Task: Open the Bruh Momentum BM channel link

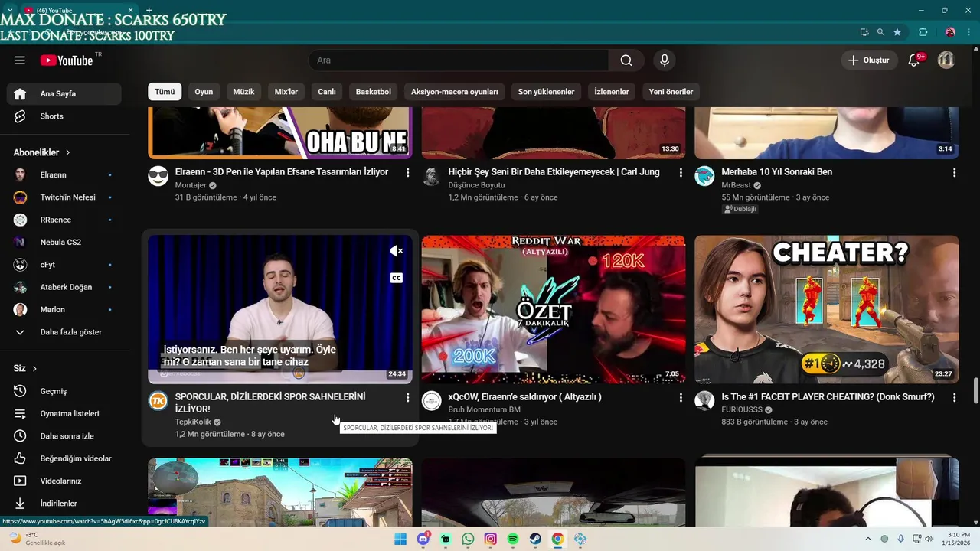Action: pos(484,409)
